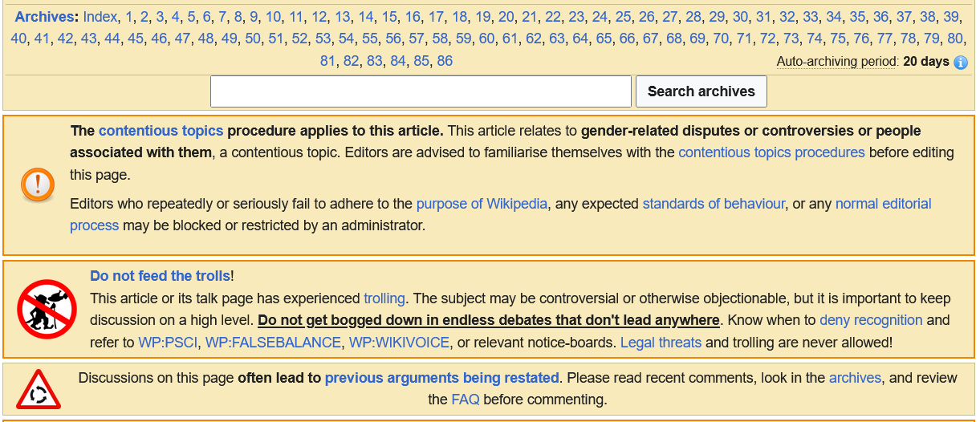Open 'contentious topics procedures' link
980x422 pixels.
[771, 152]
